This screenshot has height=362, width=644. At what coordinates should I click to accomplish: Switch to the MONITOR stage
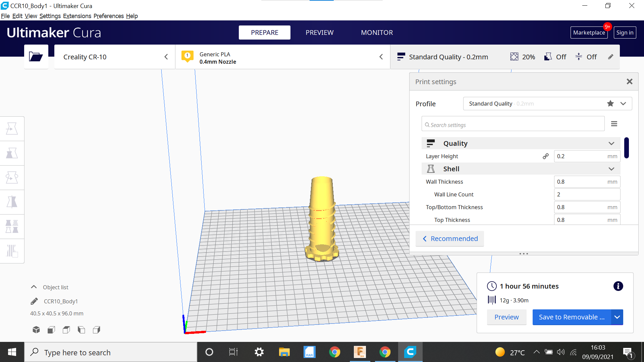click(x=377, y=33)
